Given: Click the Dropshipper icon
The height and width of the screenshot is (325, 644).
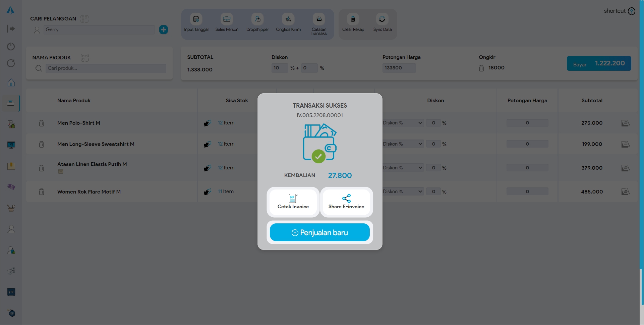Looking at the screenshot, I should point(257,20).
